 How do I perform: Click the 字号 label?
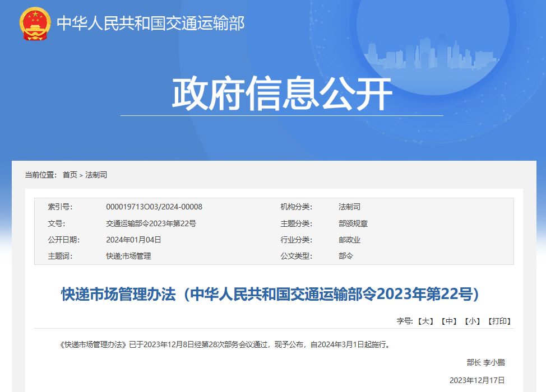pos(405,321)
